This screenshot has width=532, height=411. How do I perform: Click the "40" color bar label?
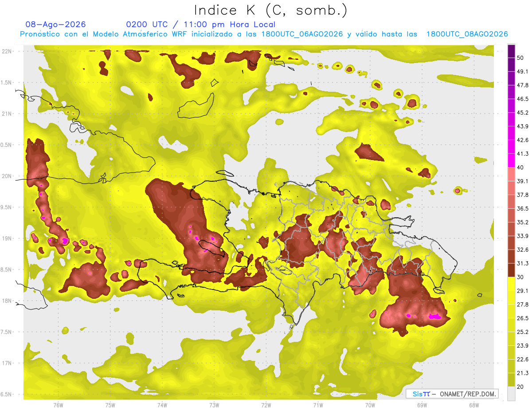521,168
